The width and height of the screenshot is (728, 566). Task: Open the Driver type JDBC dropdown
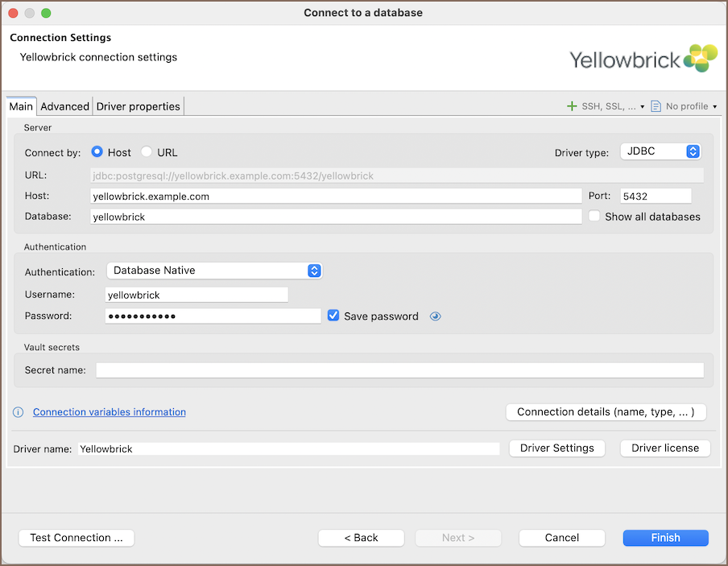660,151
